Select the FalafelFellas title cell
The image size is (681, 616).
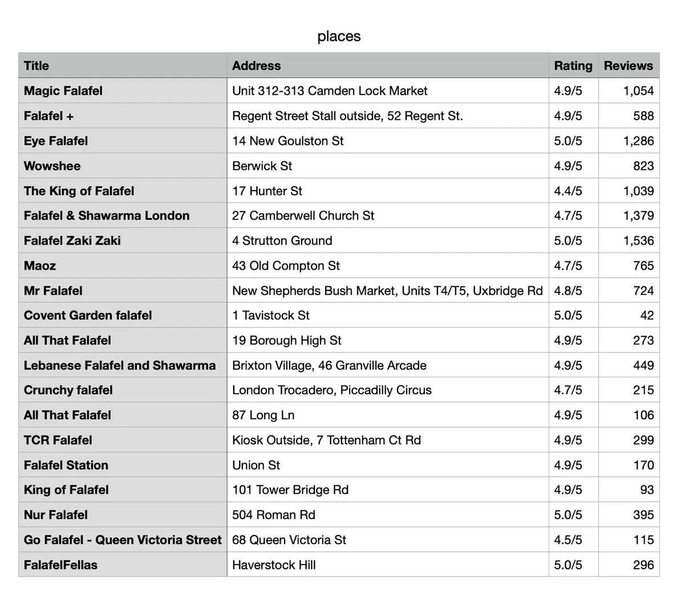(x=123, y=565)
